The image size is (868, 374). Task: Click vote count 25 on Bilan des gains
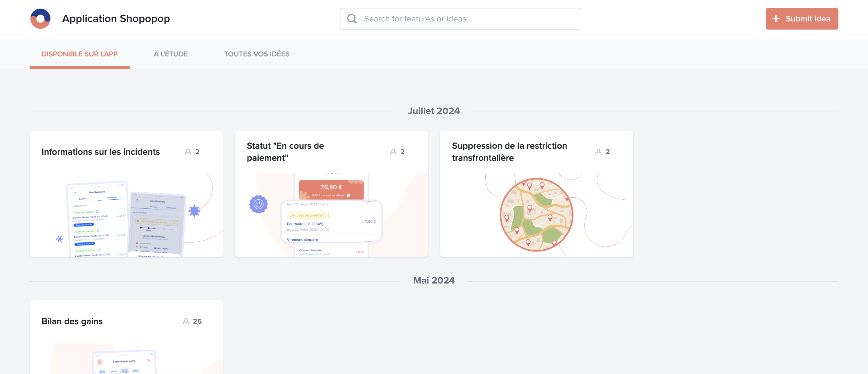click(197, 321)
